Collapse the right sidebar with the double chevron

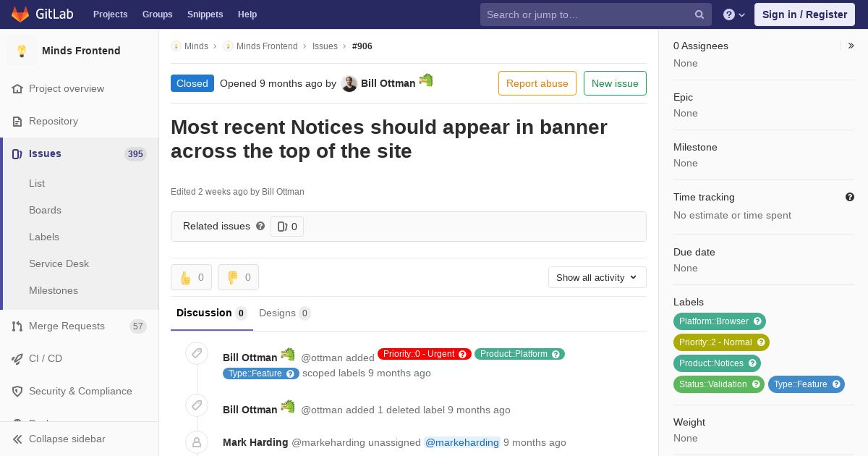click(851, 46)
